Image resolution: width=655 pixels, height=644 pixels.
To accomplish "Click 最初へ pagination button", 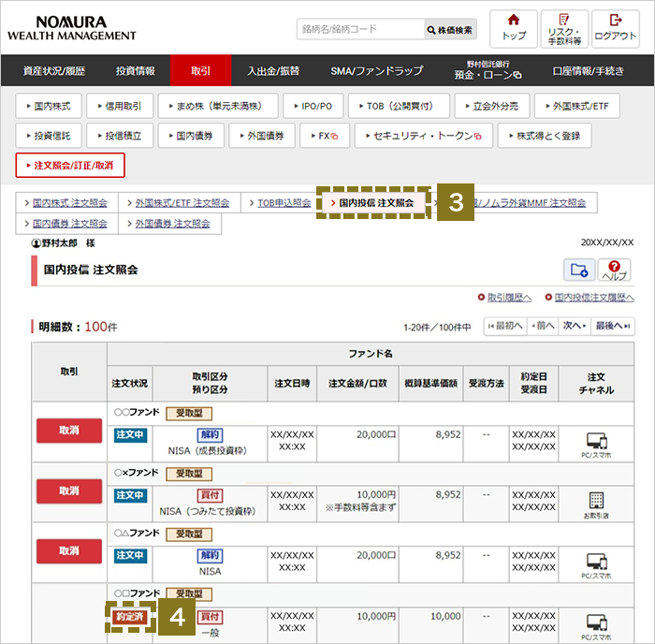I will 505,326.
